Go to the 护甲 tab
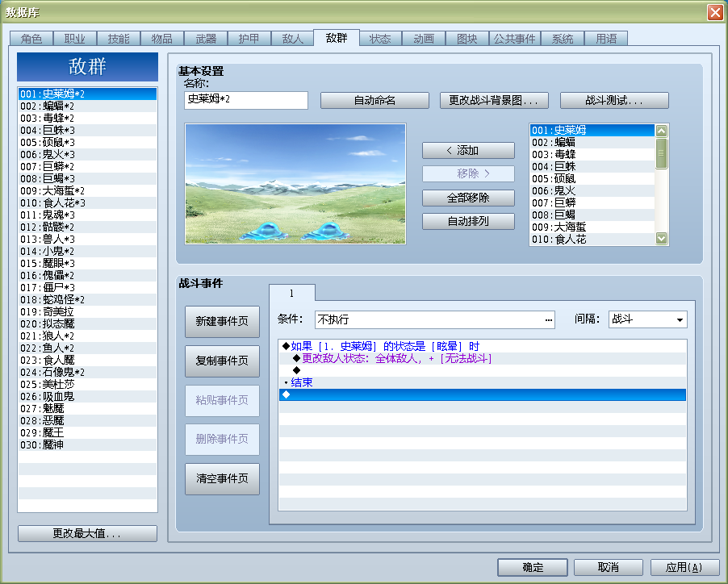This screenshot has height=584, width=728. tap(249, 39)
